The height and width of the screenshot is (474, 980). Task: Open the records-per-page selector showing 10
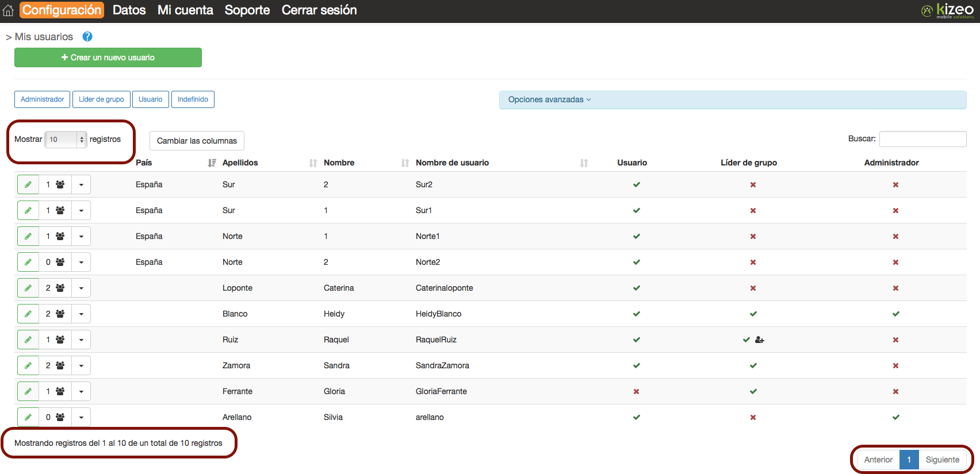click(66, 139)
